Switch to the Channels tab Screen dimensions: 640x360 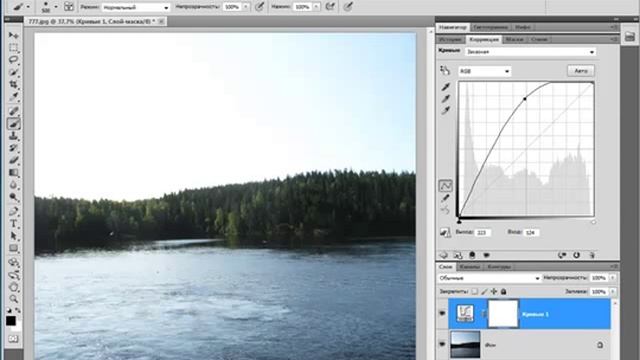pyautogui.click(x=469, y=267)
